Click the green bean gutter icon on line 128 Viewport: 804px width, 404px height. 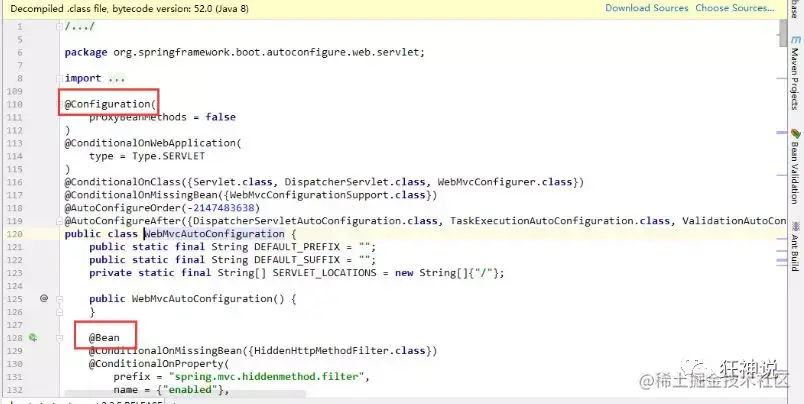pos(33,337)
